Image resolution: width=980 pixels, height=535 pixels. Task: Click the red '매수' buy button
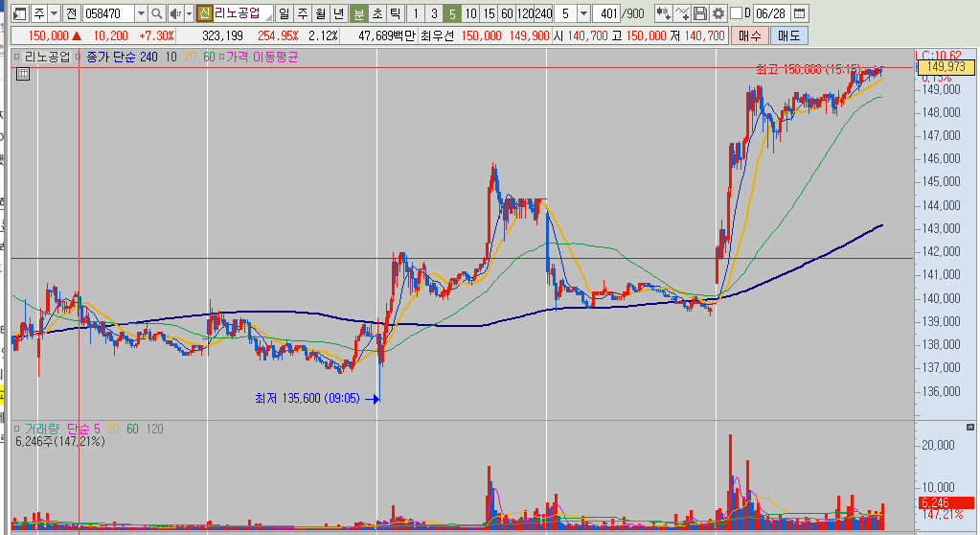coord(749,35)
